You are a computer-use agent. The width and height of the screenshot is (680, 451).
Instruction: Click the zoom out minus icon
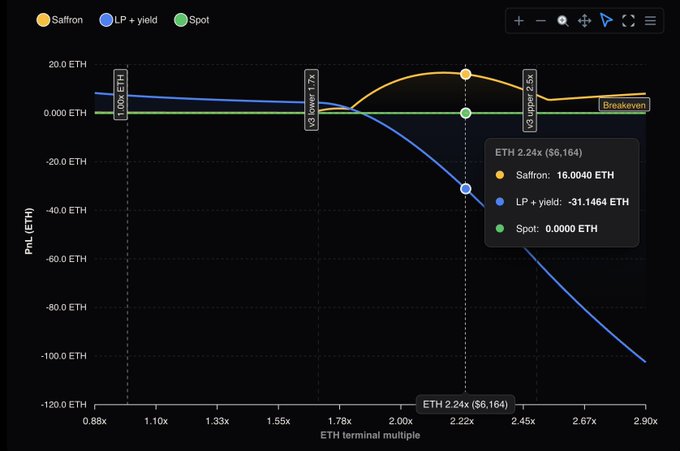tap(541, 21)
